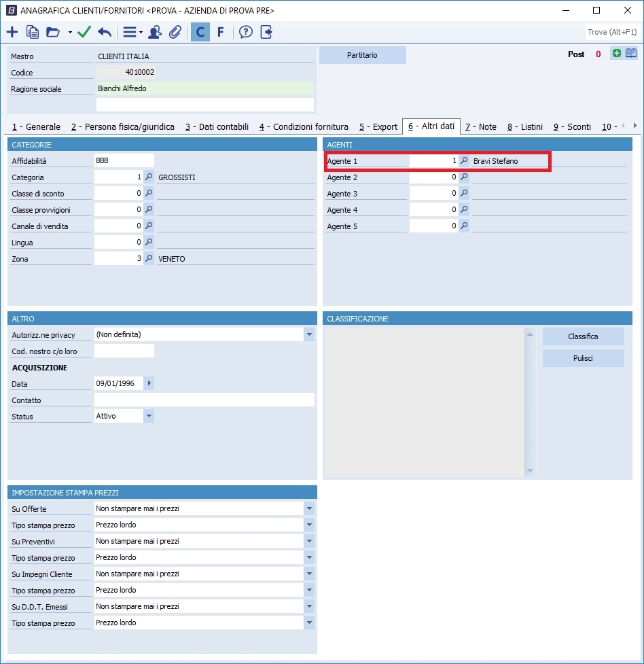Click the Contatto text field

pyautogui.click(x=204, y=400)
